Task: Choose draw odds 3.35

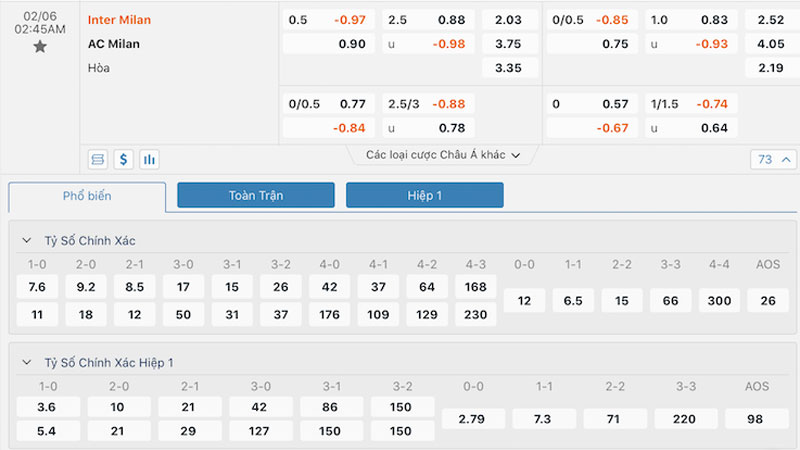Action: [x=510, y=68]
